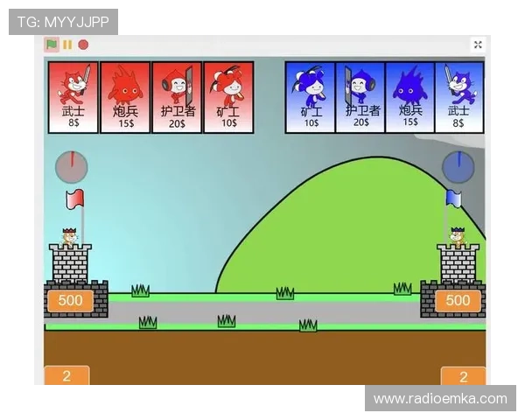Click the right castle's 500 health label
The width and height of the screenshot is (525, 420).
click(458, 301)
